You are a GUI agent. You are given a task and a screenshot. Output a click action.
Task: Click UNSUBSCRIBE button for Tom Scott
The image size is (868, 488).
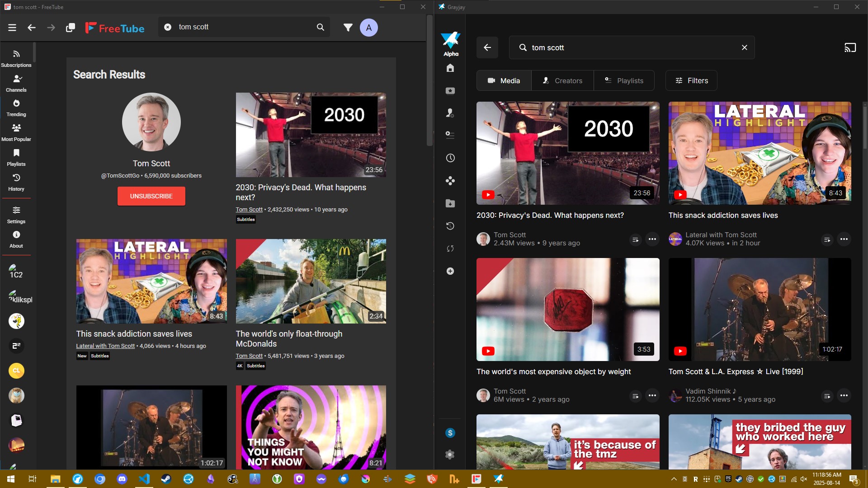point(151,196)
